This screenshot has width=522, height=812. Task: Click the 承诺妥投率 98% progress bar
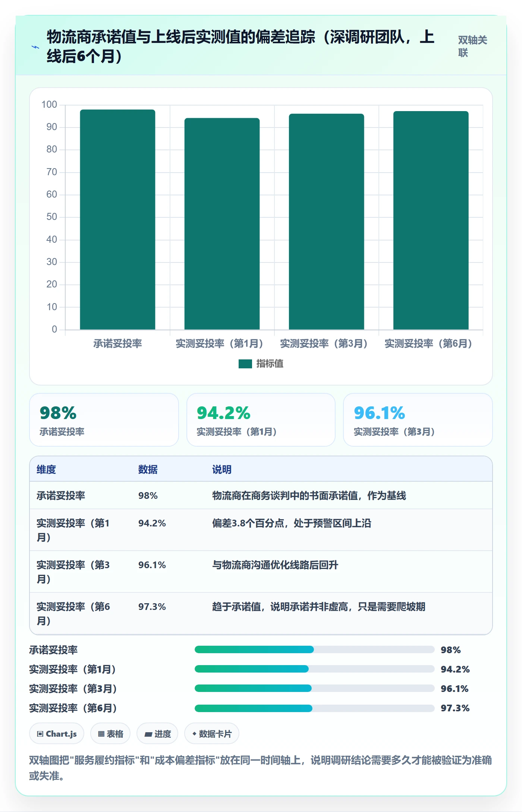(314, 650)
